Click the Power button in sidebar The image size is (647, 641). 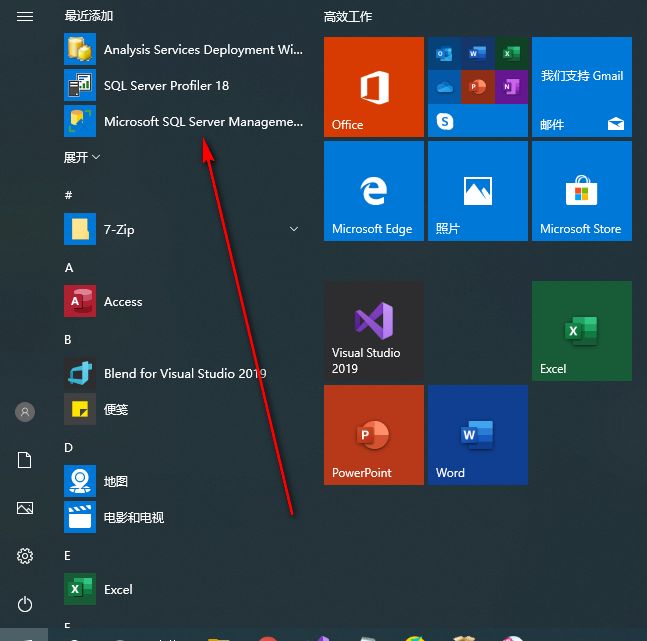click(25, 604)
